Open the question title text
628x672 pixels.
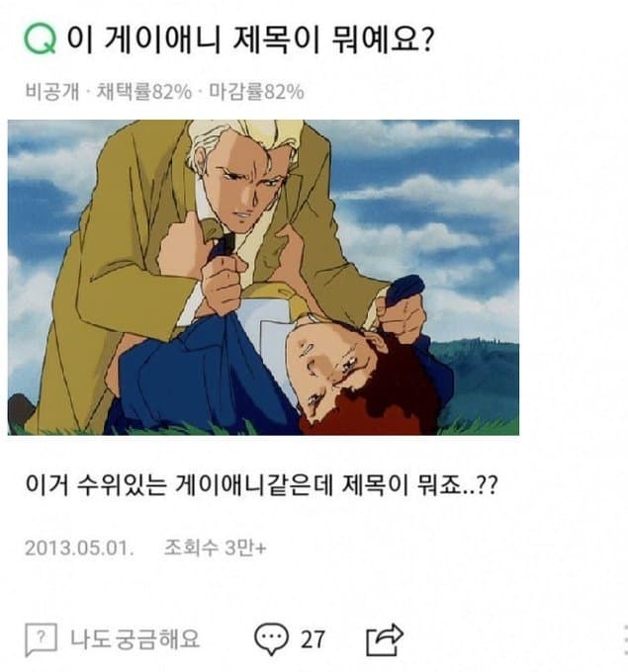250,40
